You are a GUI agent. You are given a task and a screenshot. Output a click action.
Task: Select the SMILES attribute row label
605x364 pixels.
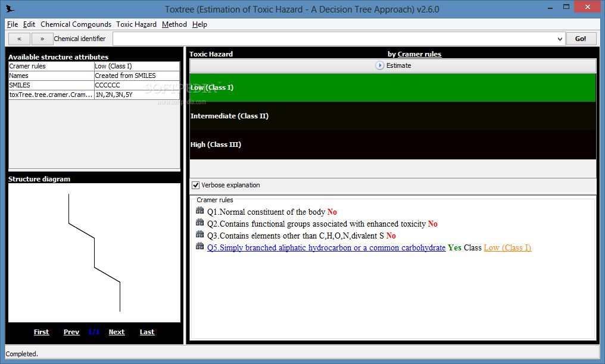51,85
